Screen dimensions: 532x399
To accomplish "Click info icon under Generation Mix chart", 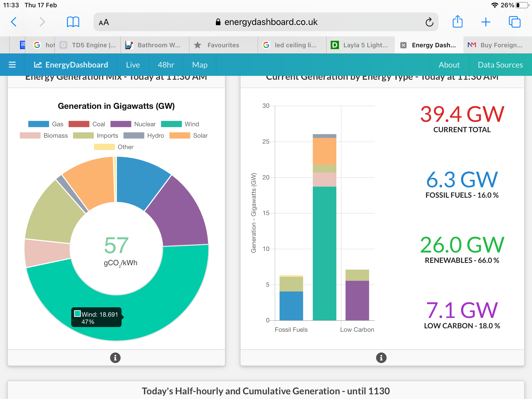I will click(115, 358).
